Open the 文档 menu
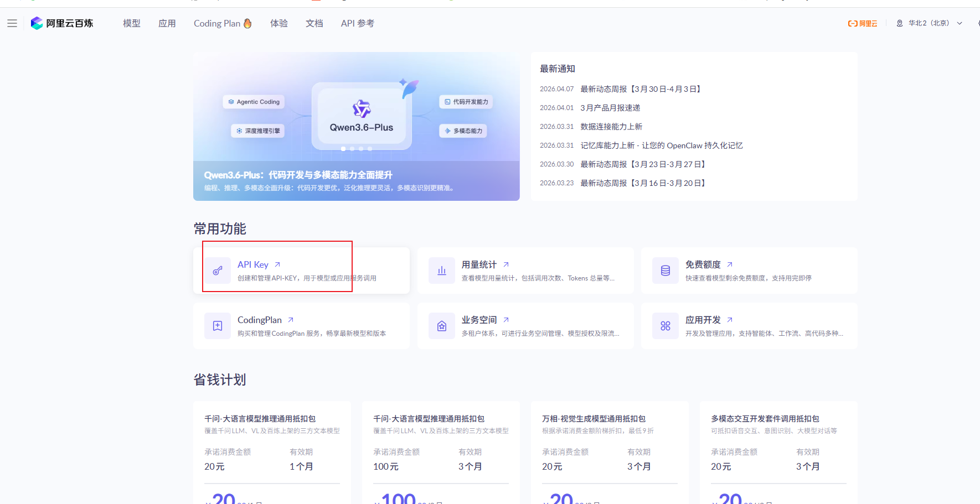This screenshot has height=504, width=980. pos(314,23)
